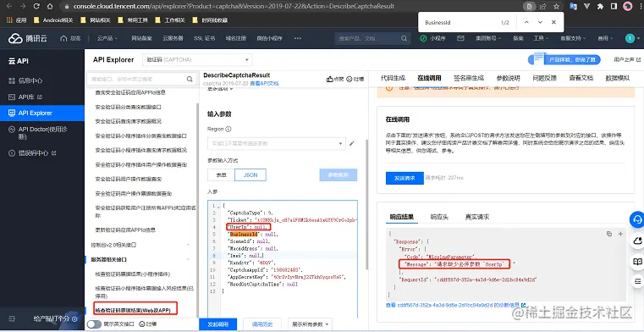Open the 云产品 dropdown menu
This screenshot has width=644, height=332.
pos(107,38)
